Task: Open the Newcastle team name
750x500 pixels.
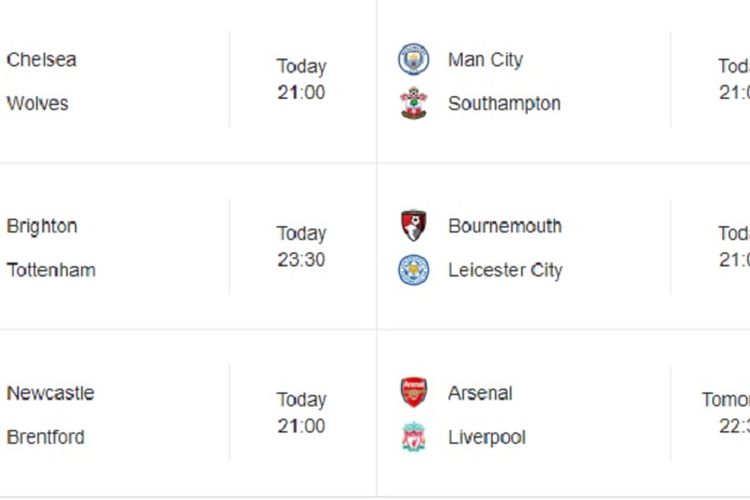Action: 51,393
